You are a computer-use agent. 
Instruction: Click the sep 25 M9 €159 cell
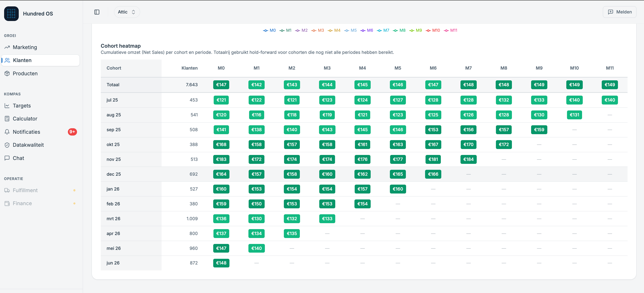click(539, 130)
